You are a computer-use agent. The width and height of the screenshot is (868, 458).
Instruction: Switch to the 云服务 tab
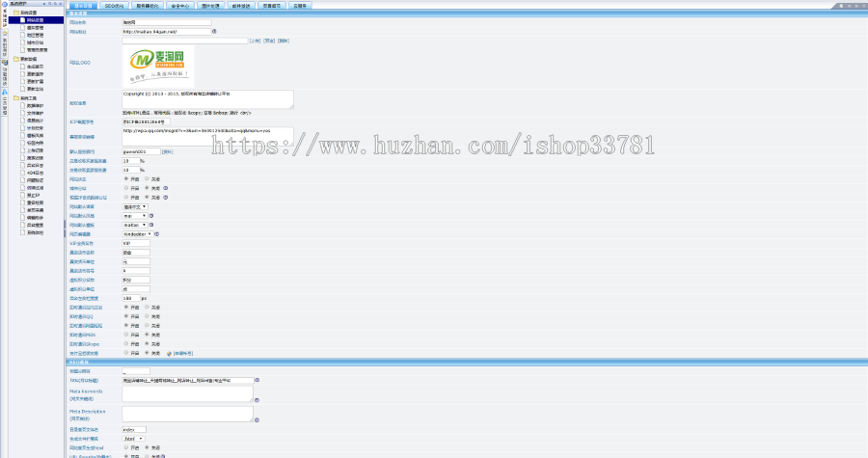click(300, 6)
